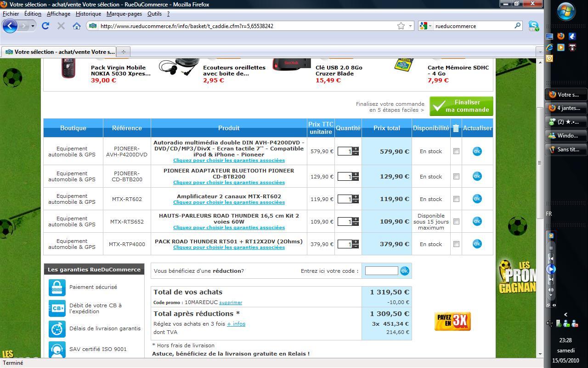Open the Marque-pages menu
This screenshot has width=588, height=368.
(124, 14)
